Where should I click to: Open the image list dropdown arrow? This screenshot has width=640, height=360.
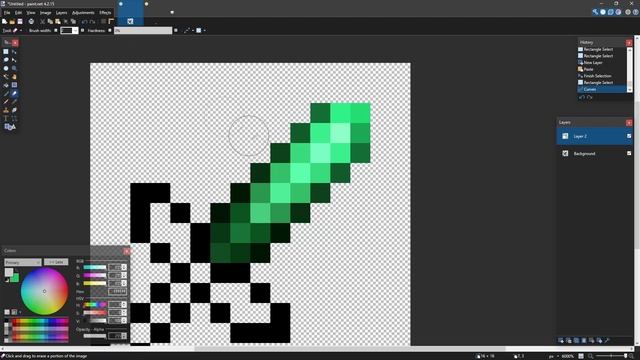(x=172, y=12)
